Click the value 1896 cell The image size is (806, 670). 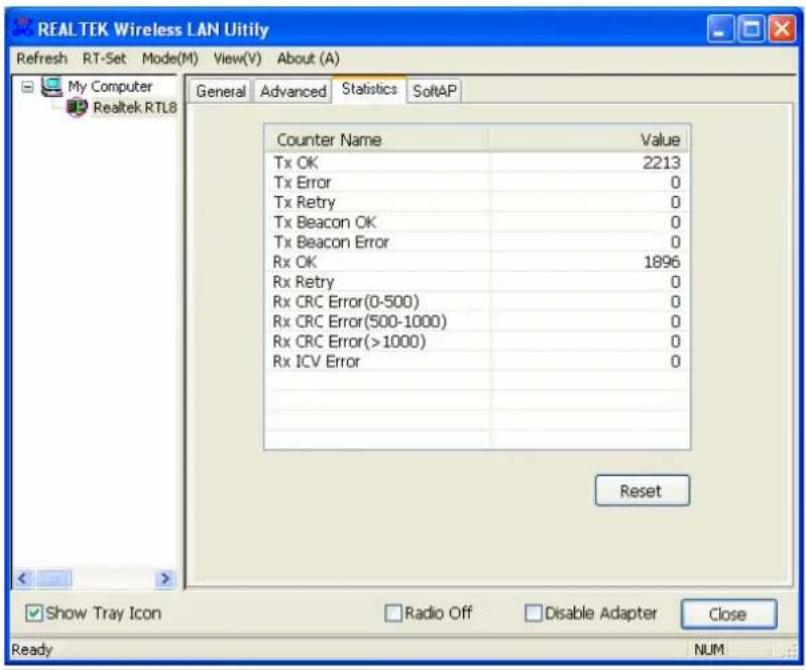[662, 262]
